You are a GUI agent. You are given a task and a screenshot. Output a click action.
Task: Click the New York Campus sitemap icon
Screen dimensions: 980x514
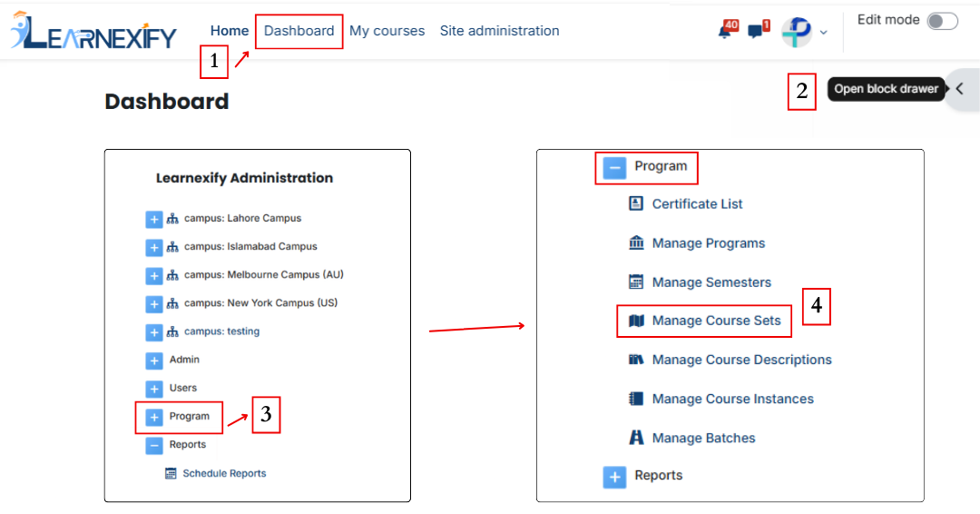point(172,303)
